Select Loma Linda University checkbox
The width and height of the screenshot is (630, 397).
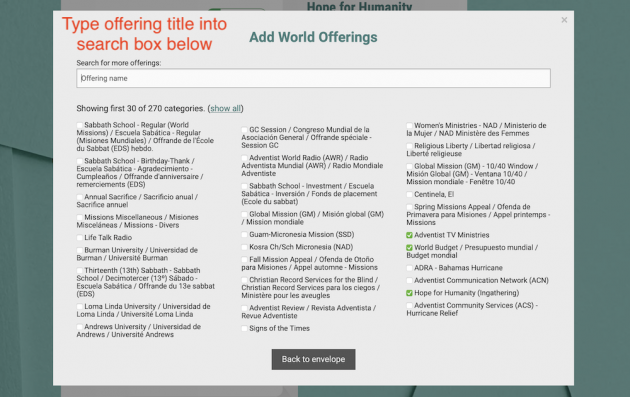tap(80, 307)
